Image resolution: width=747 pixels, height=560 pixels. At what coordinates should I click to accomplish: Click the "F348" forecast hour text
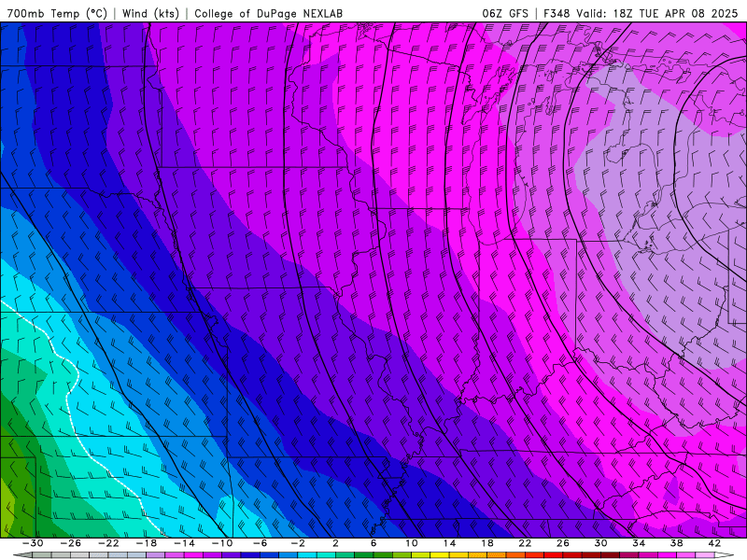557,13
